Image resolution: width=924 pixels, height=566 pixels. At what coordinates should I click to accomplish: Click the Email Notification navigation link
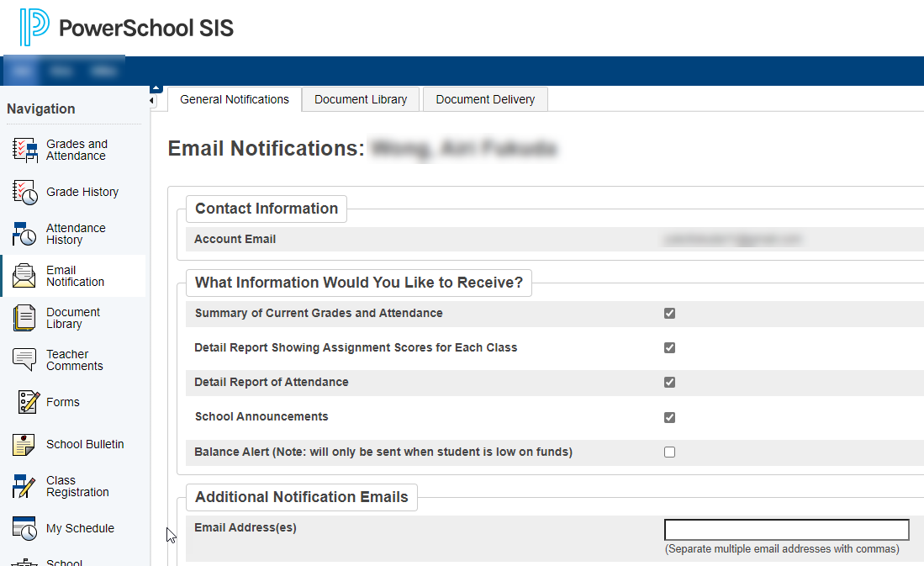click(x=75, y=276)
